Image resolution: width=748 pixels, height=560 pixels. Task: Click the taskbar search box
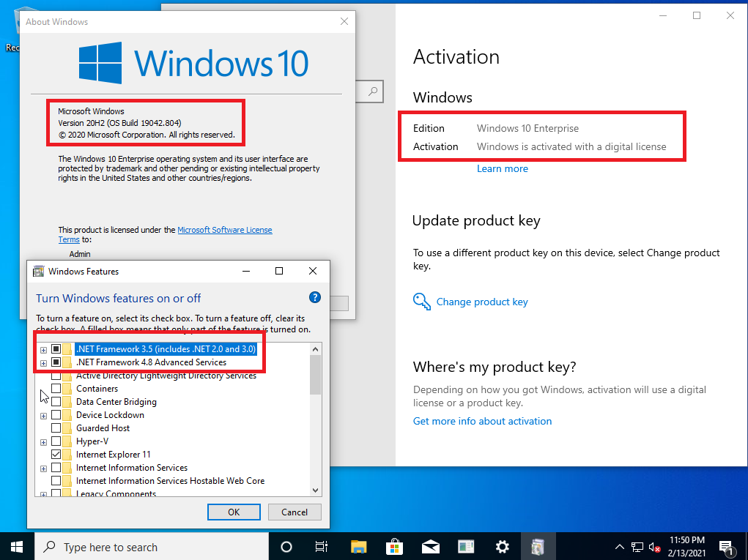[x=152, y=547]
